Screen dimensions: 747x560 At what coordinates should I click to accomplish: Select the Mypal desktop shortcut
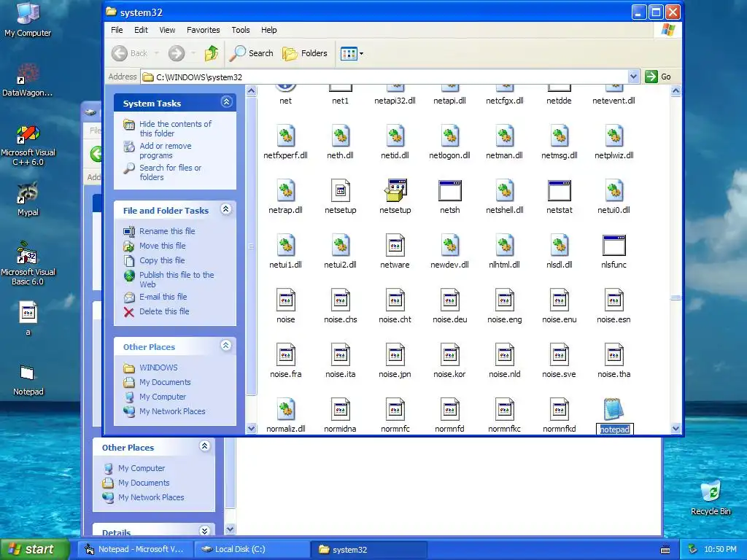(28, 200)
